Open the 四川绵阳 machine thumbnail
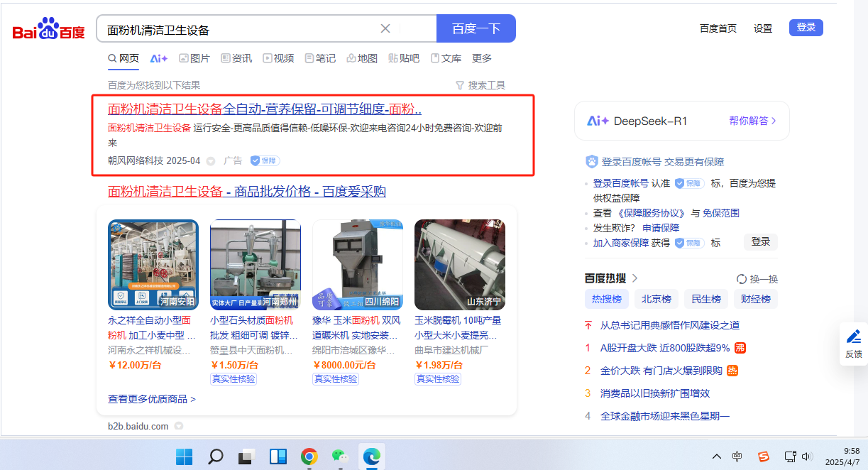The width and height of the screenshot is (868, 470). [x=358, y=265]
